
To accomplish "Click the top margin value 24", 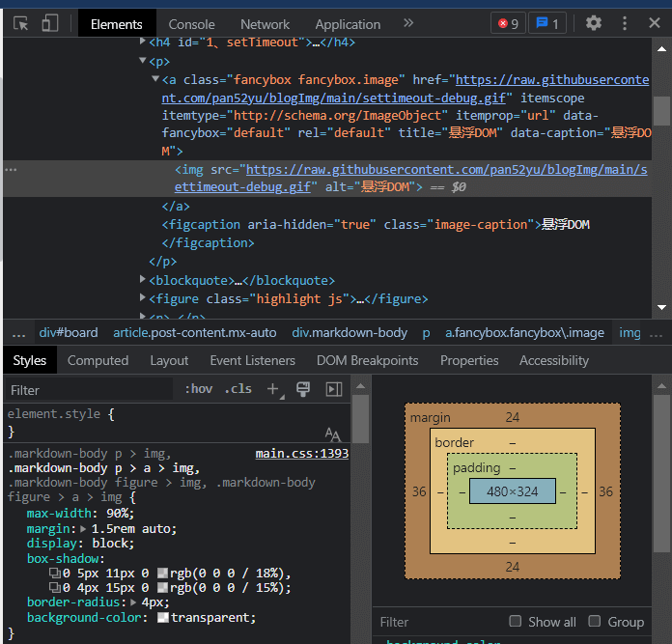I will click(512, 417).
